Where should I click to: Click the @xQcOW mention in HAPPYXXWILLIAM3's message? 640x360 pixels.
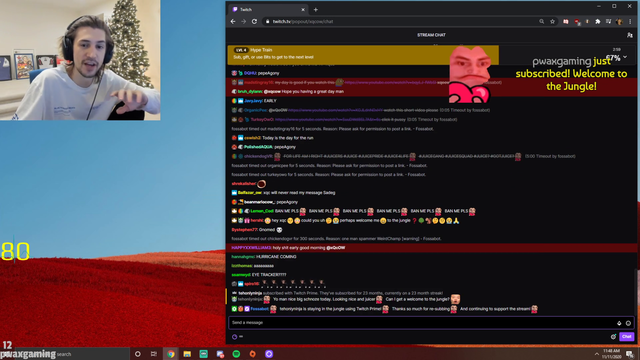pyautogui.click(x=336, y=248)
